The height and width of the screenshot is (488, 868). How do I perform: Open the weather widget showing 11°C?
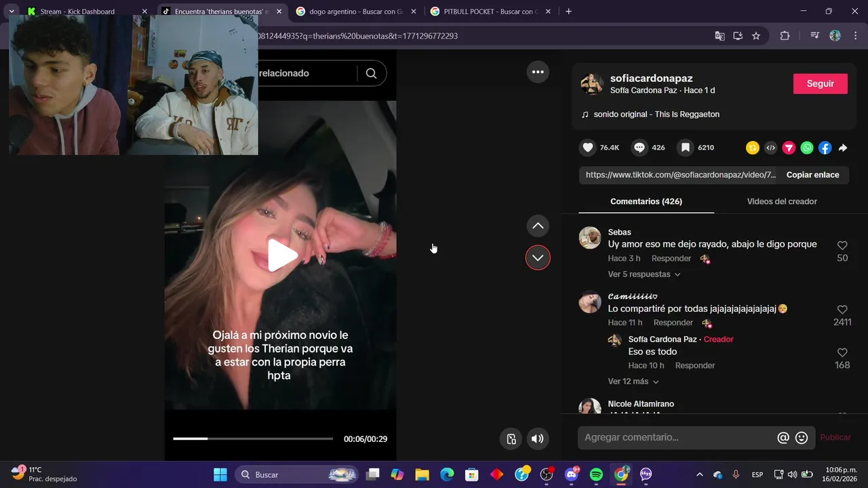44,474
